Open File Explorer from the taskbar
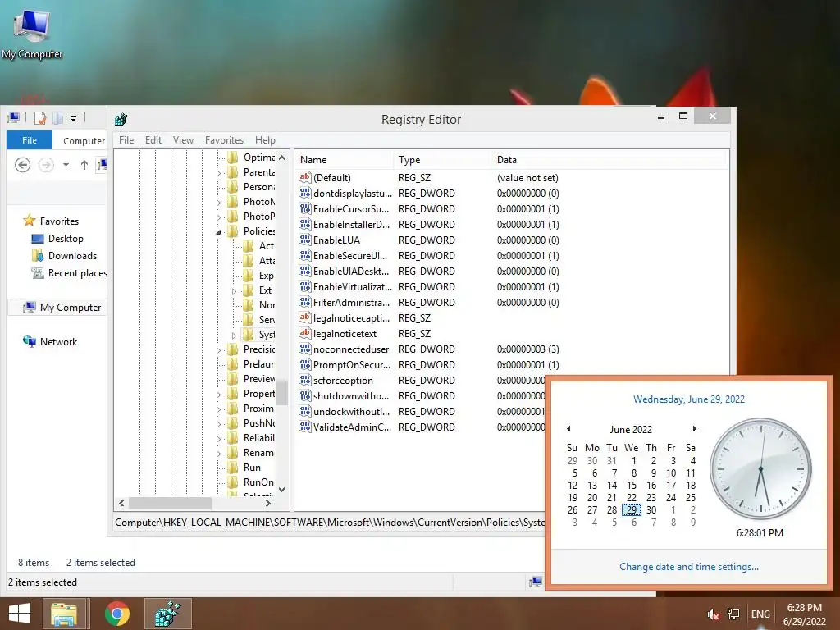This screenshot has height=630, width=840. pos(64,614)
